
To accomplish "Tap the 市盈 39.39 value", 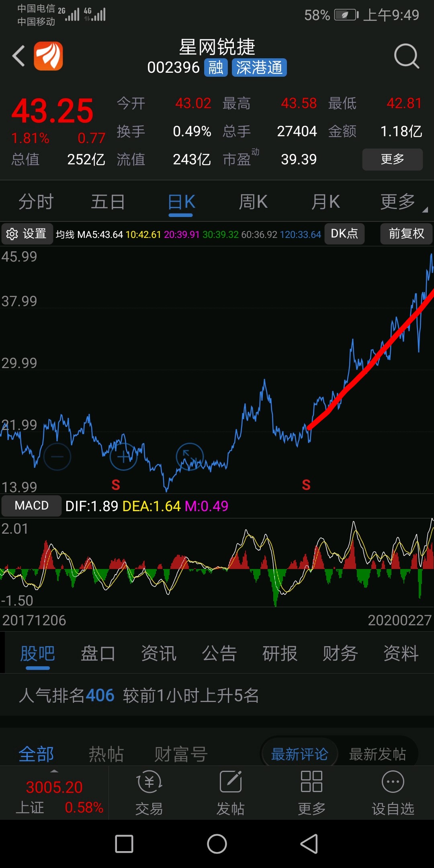I will coord(299,160).
